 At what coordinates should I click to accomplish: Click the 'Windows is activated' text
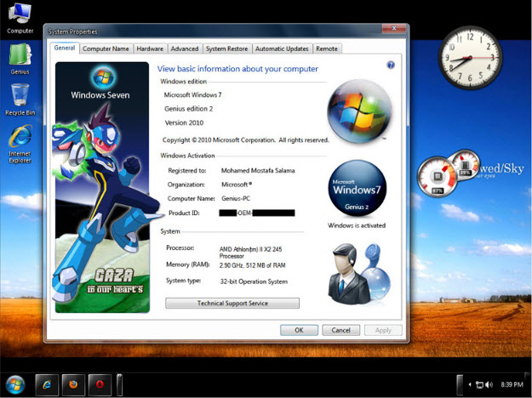[x=357, y=225]
